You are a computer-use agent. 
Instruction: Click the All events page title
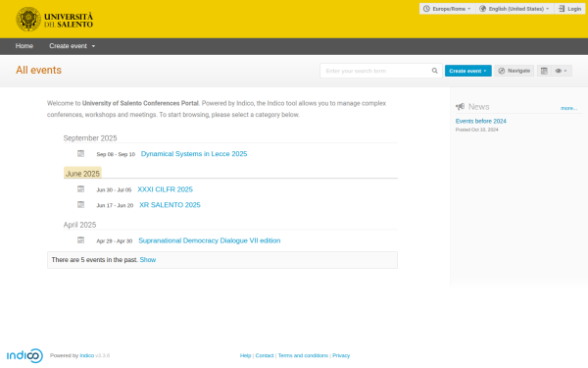click(38, 71)
